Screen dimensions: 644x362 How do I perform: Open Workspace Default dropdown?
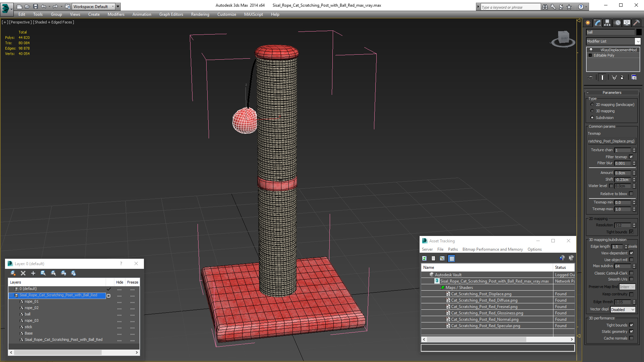[94, 6]
